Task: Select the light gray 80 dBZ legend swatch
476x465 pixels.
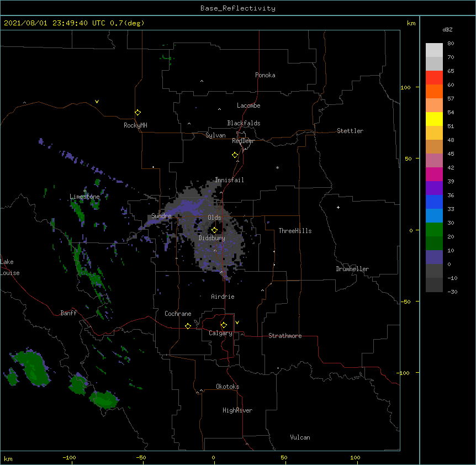Action: pos(434,50)
